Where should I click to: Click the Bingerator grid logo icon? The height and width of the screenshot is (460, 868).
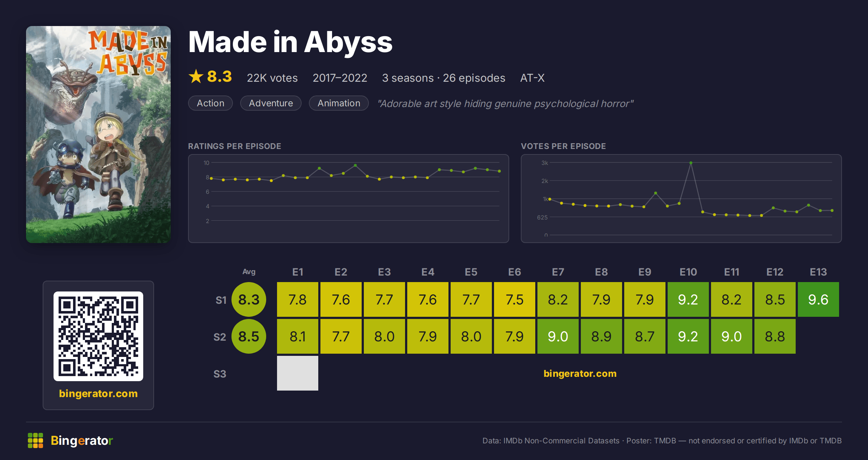coord(35,440)
